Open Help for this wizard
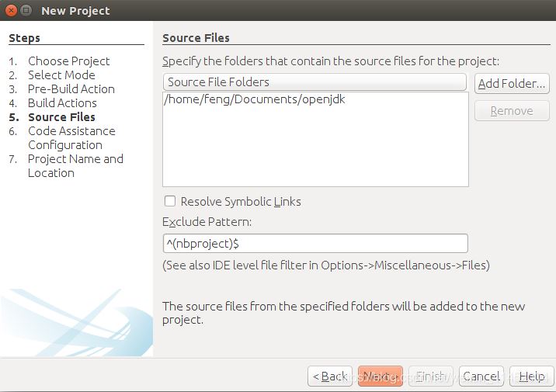 (x=531, y=376)
